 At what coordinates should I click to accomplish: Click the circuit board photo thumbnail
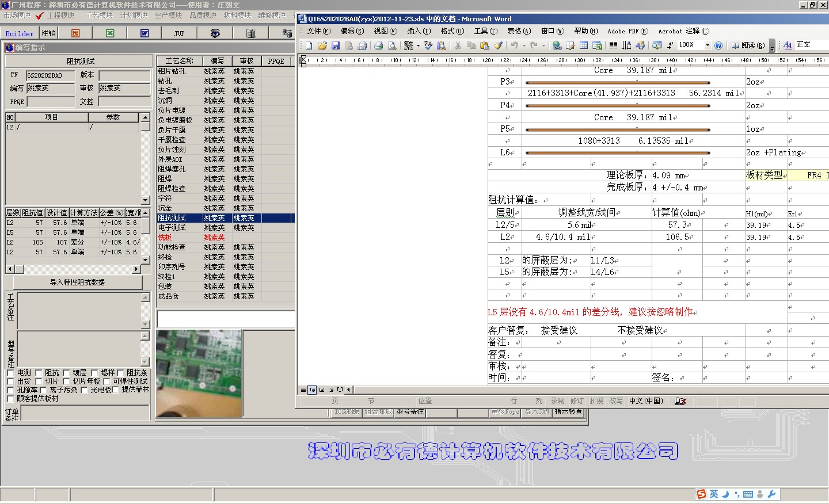(199, 373)
